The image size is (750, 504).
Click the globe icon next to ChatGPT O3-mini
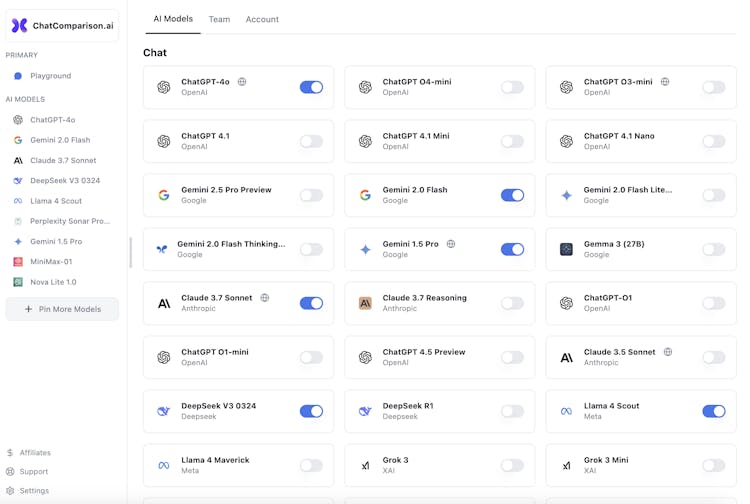pyautogui.click(x=665, y=82)
